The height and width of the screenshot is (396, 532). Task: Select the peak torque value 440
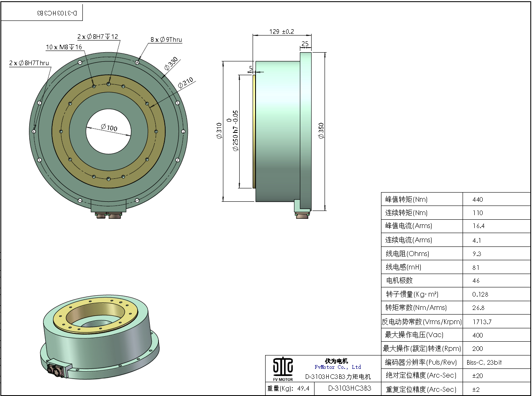tap(478, 200)
